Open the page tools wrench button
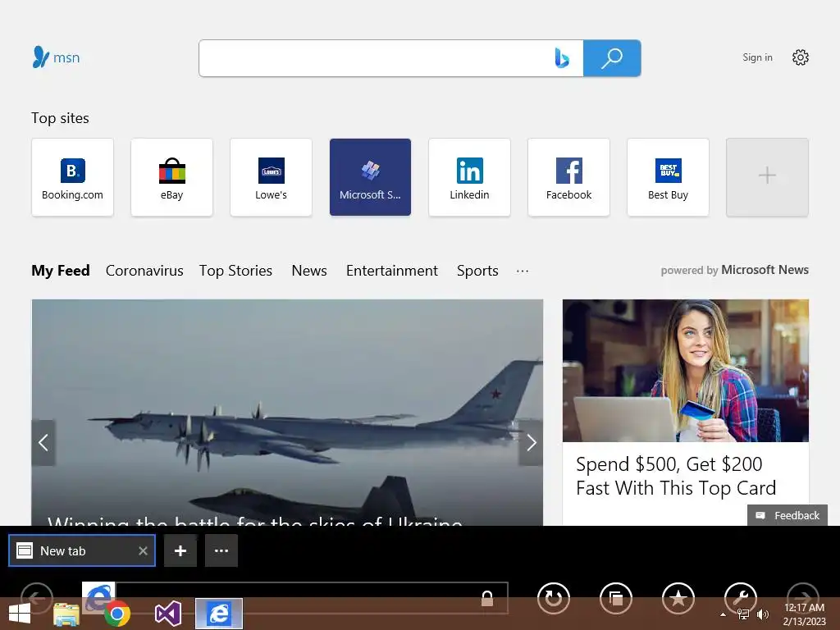The image size is (840, 630). pos(741,597)
